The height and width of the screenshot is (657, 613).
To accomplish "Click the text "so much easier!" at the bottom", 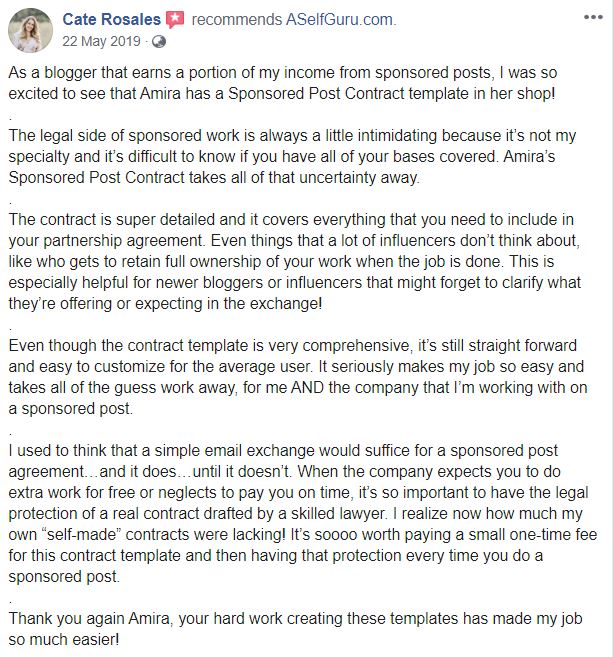I will click(x=60, y=640).
